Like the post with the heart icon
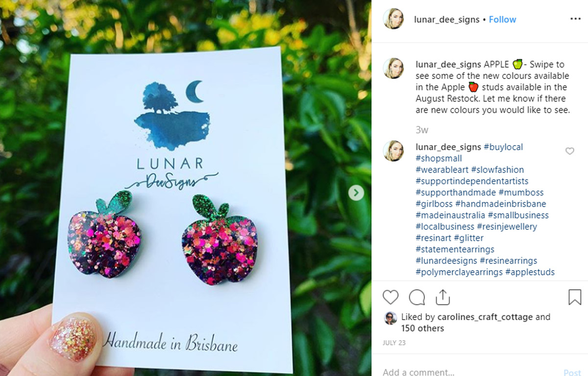This screenshot has width=588, height=376. pos(391,297)
